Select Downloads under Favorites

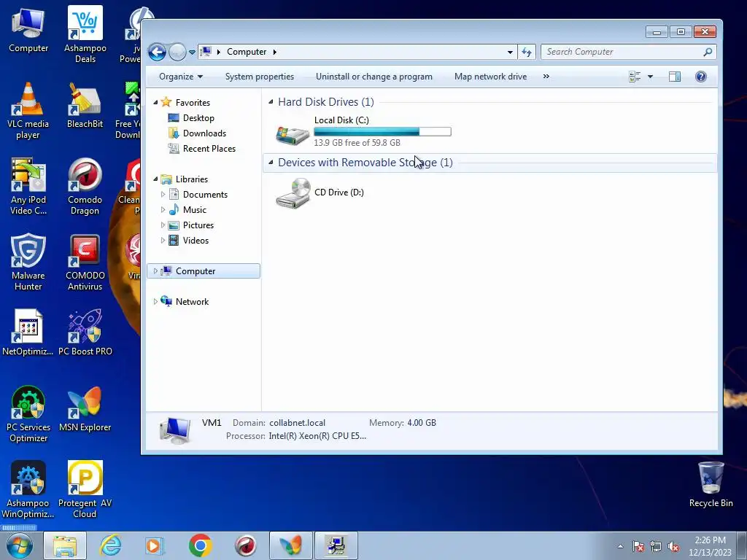[204, 133]
